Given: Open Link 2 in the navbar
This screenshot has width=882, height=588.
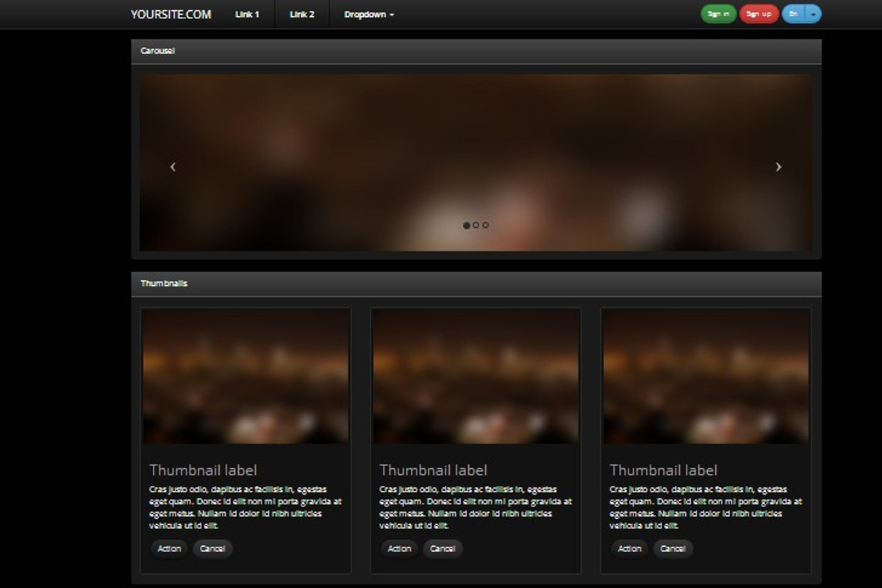Looking at the screenshot, I should coord(301,14).
